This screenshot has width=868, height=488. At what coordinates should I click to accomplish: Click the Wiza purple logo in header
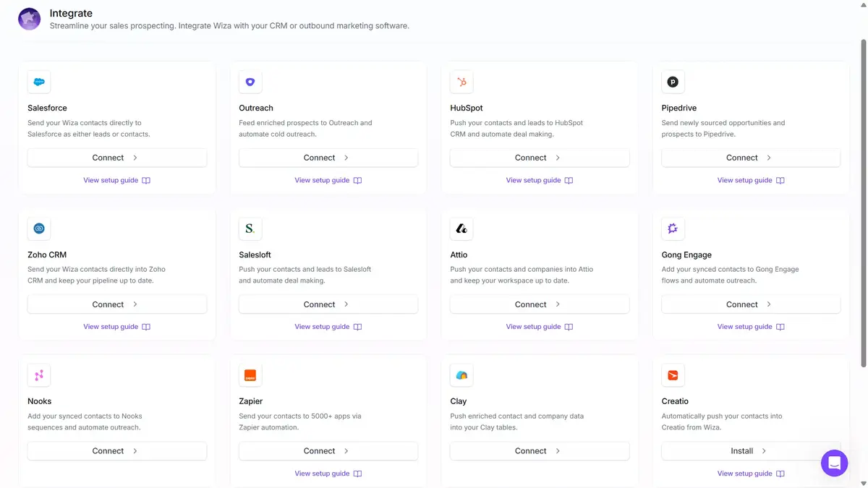[x=30, y=20]
